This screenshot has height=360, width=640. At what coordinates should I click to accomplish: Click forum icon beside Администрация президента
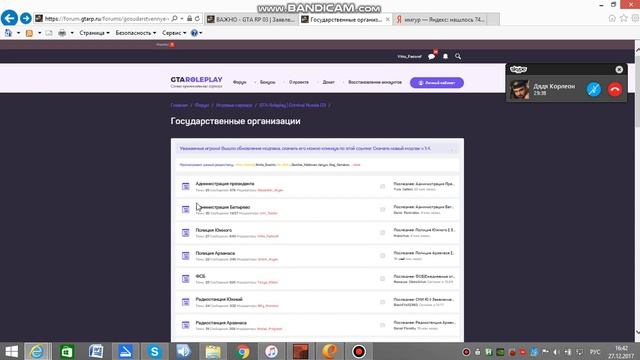(185, 187)
